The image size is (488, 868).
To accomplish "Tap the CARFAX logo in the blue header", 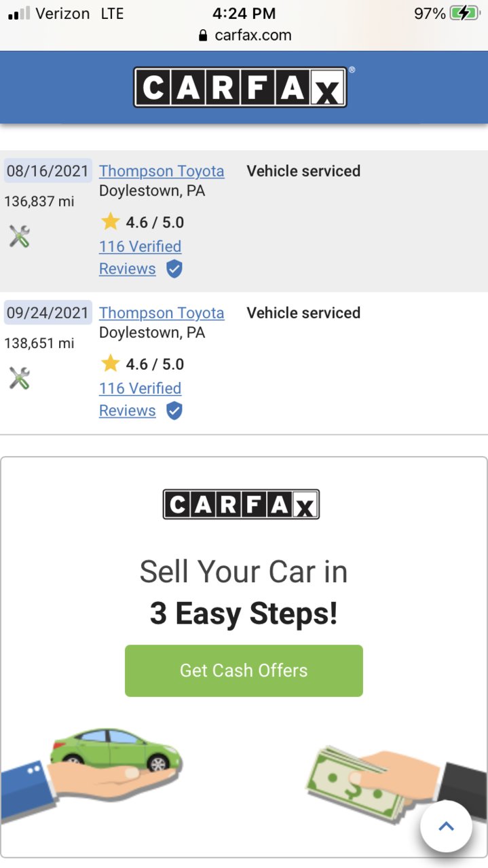I will [240, 87].
